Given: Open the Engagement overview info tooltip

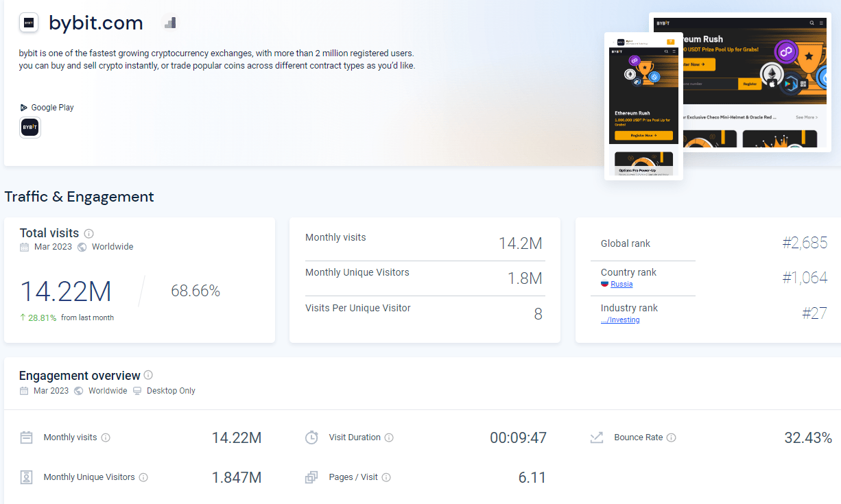Looking at the screenshot, I should (148, 375).
